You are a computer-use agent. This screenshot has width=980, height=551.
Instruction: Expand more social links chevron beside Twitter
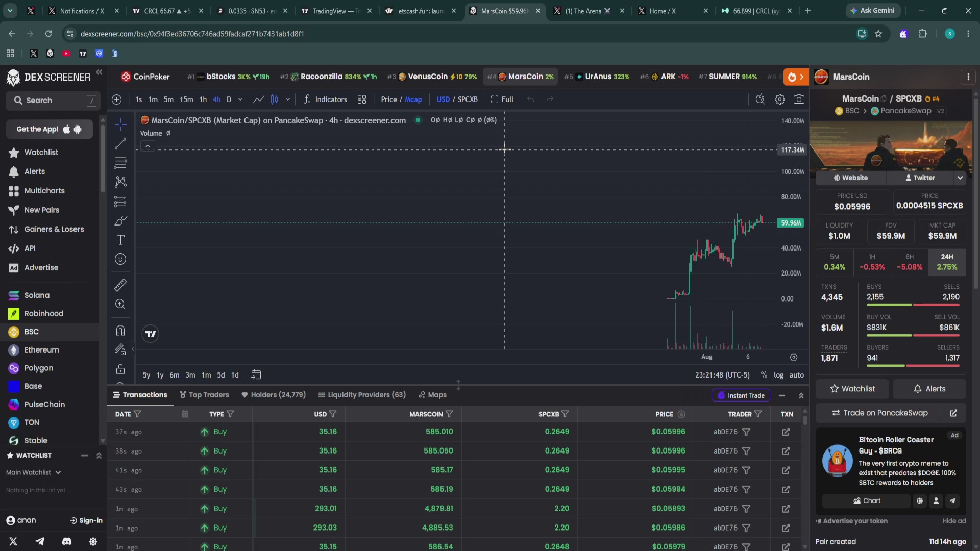pos(960,178)
